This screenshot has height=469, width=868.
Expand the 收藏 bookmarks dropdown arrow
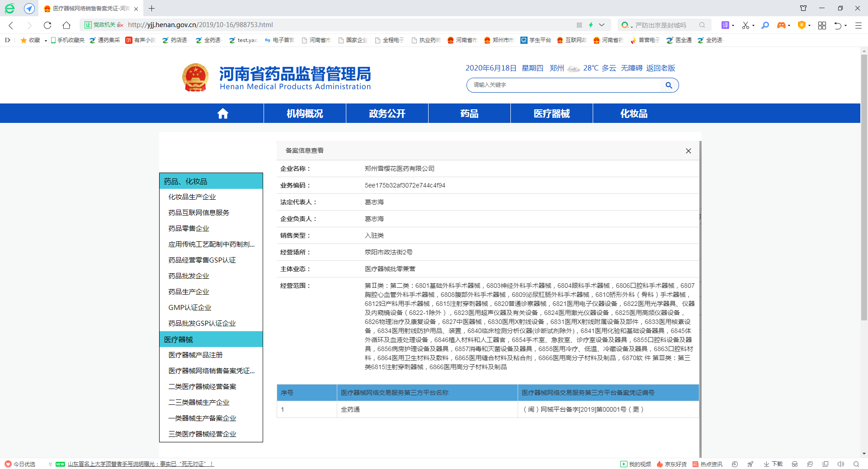[46, 41]
